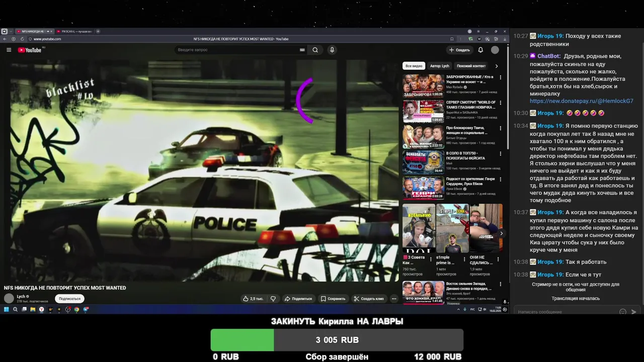Open options for Восток сильнее Запада video
The image size is (644, 362).
(x=500, y=284)
